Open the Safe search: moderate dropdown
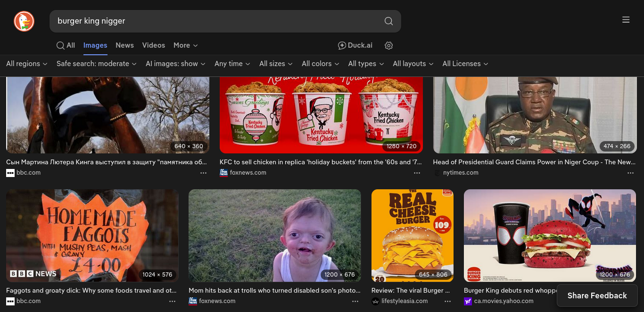Screen dimensions: 644x312 pos(96,64)
